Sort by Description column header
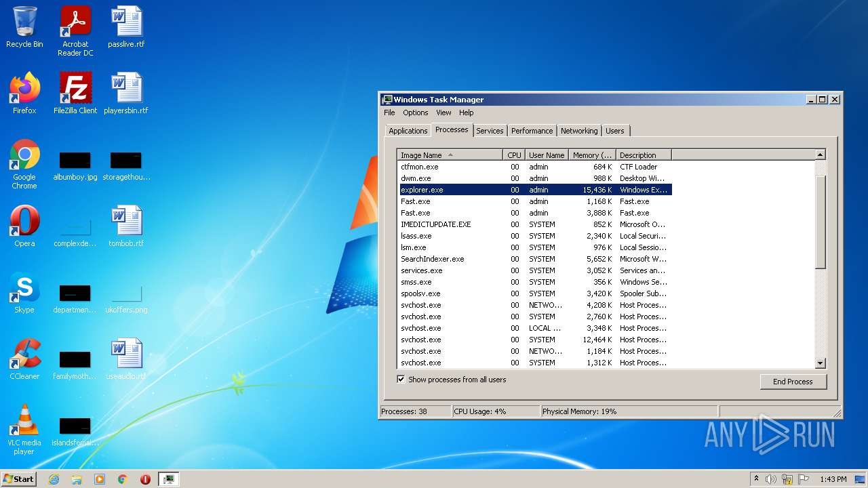The width and height of the screenshot is (868, 488). pyautogui.click(x=644, y=155)
